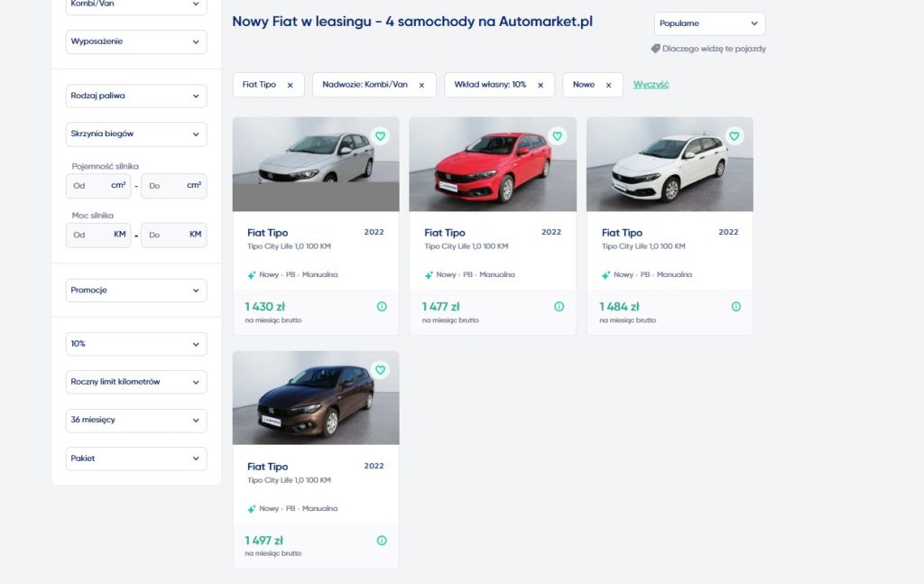
Task: Open info icon next to 1 477 zł
Action: (x=559, y=306)
